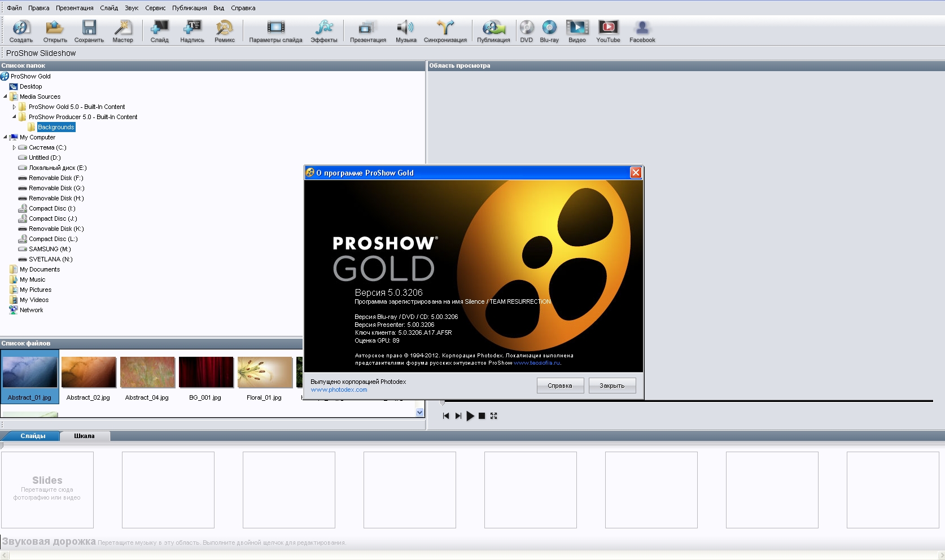Open the Эффекты fx tool
The image size is (945, 560).
(324, 31)
